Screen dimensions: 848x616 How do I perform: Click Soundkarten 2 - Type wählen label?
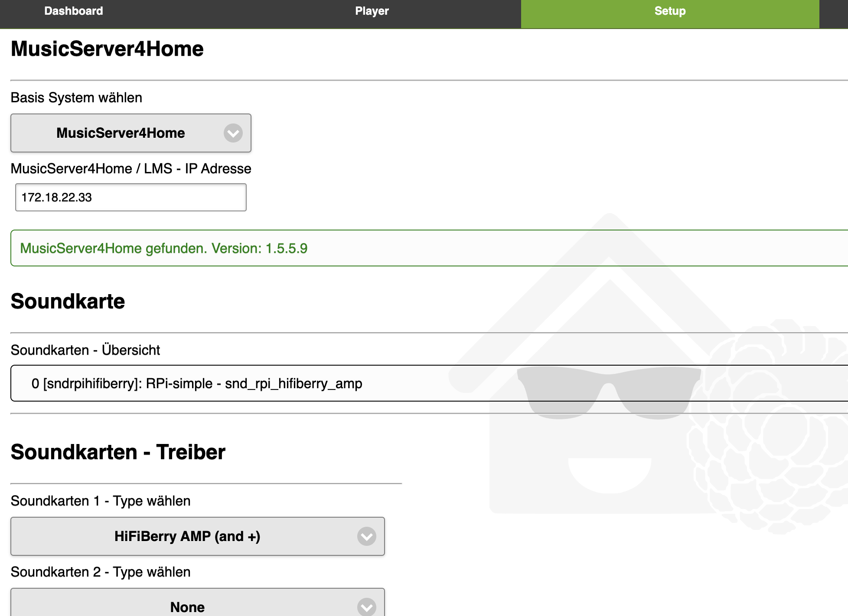[x=101, y=572]
